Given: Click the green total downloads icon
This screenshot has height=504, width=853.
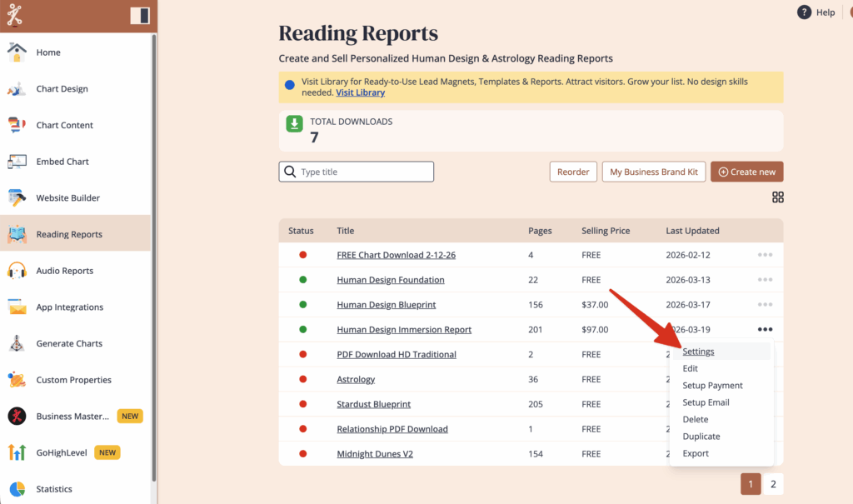Looking at the screenshot, I should click(x=295, y=124).
